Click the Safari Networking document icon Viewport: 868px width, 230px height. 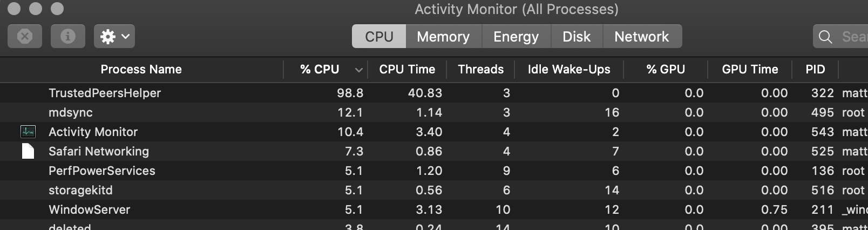[28, 151]
